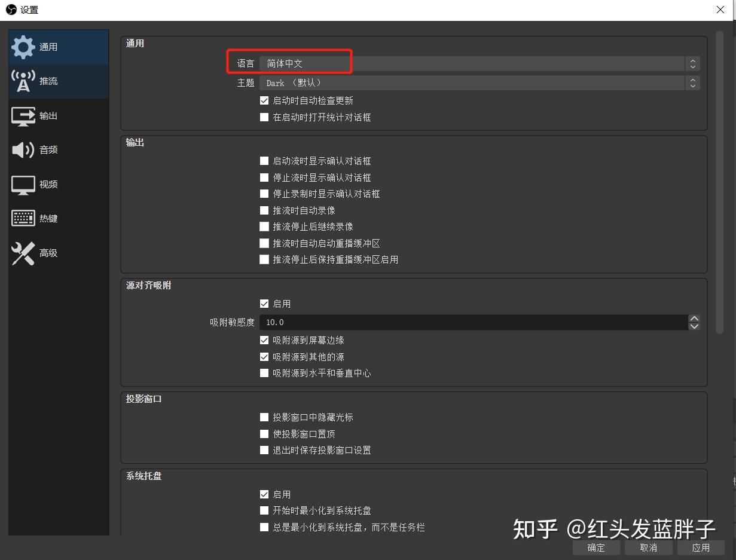This screenshot has height=560, width=736.
Task: Open the 视频 monitor icon section
Action: (23, 185)
